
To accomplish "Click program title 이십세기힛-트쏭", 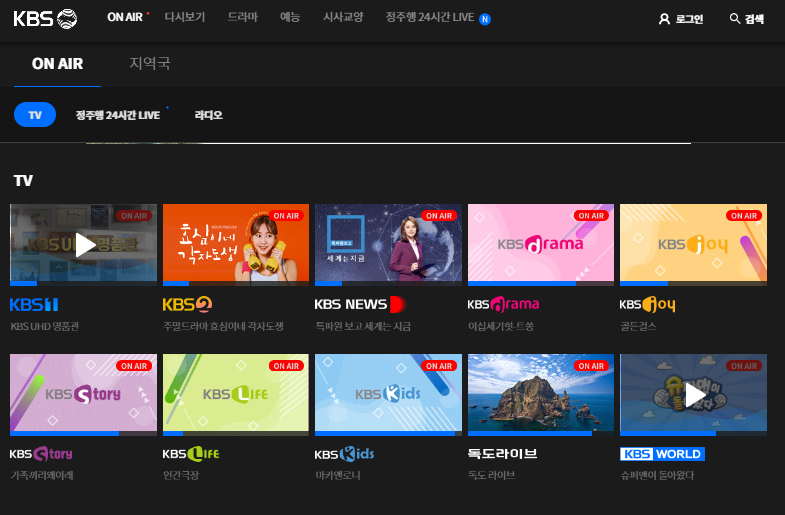I will [x=501, y=326].
